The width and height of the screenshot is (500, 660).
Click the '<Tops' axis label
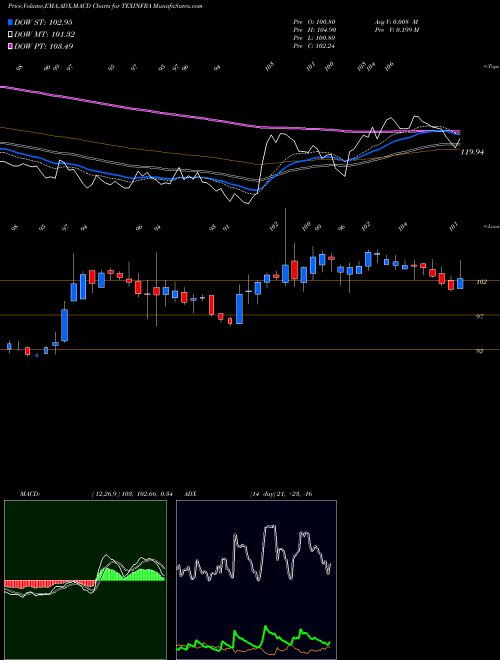[x=491, y=67]
